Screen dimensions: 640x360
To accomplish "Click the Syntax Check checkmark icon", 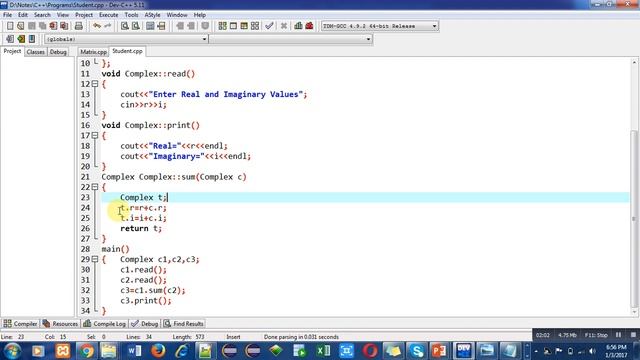I will [269, 26].
